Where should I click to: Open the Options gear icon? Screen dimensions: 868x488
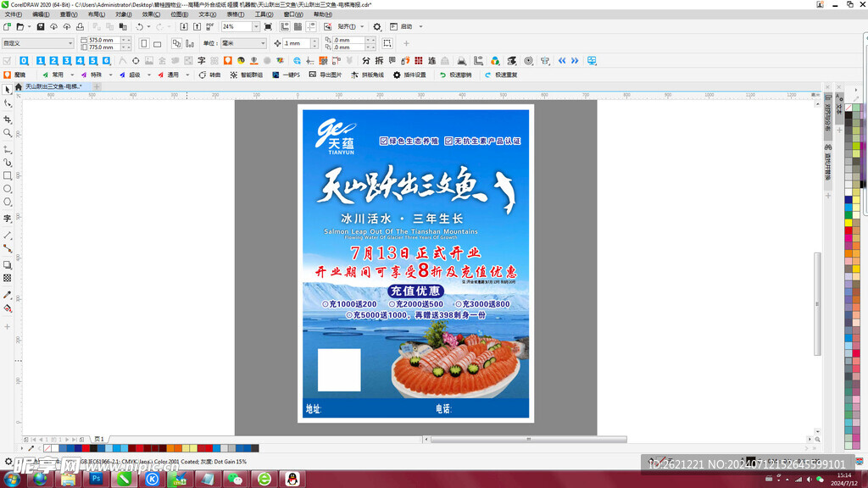(377, 26)
